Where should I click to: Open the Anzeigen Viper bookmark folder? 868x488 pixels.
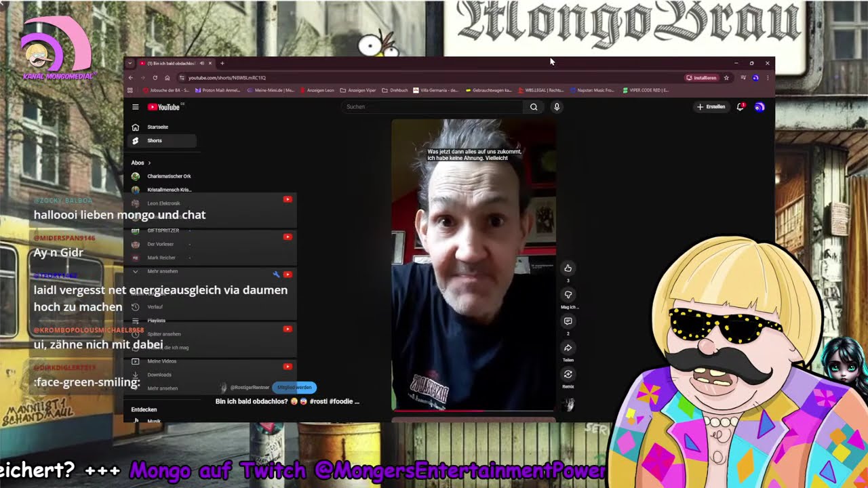click(x=358, y=90)
